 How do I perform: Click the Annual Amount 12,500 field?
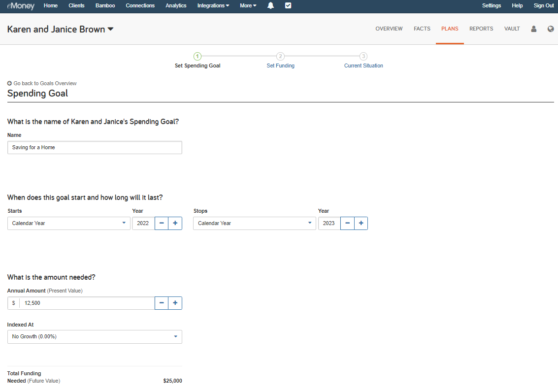(87, 303)
